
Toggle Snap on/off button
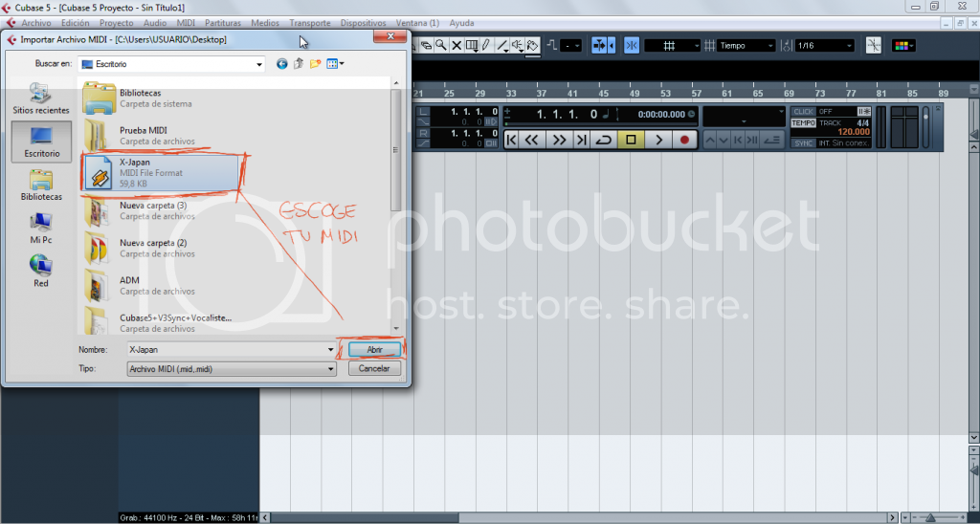[x=632, y=46]
